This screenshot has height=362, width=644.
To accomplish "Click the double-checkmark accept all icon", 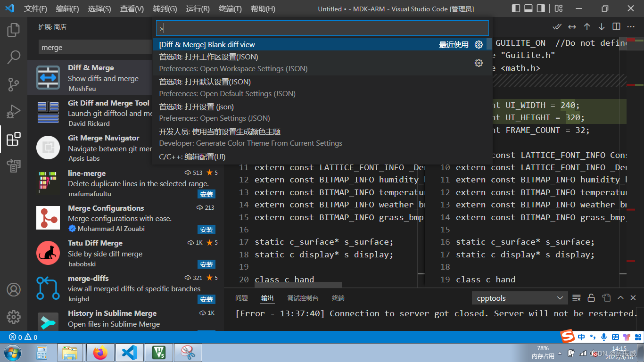I will [557, 27].
